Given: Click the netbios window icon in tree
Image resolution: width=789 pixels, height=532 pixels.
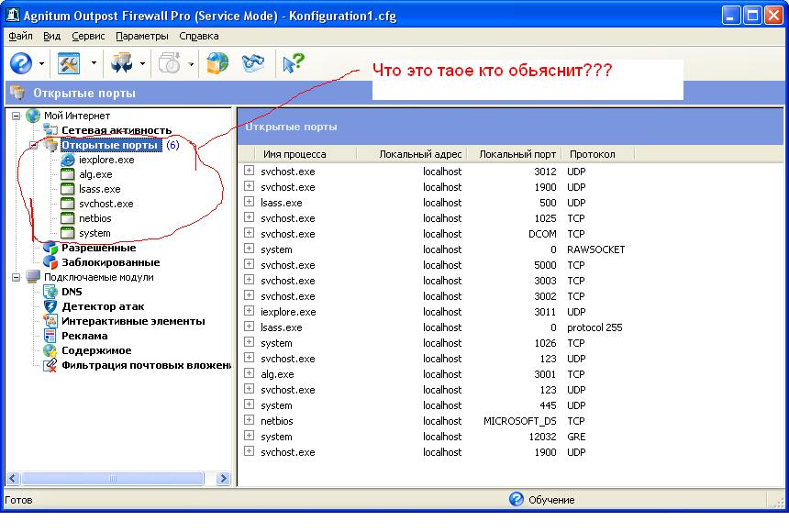Looking at the screenshot, I should coord(67,218).
